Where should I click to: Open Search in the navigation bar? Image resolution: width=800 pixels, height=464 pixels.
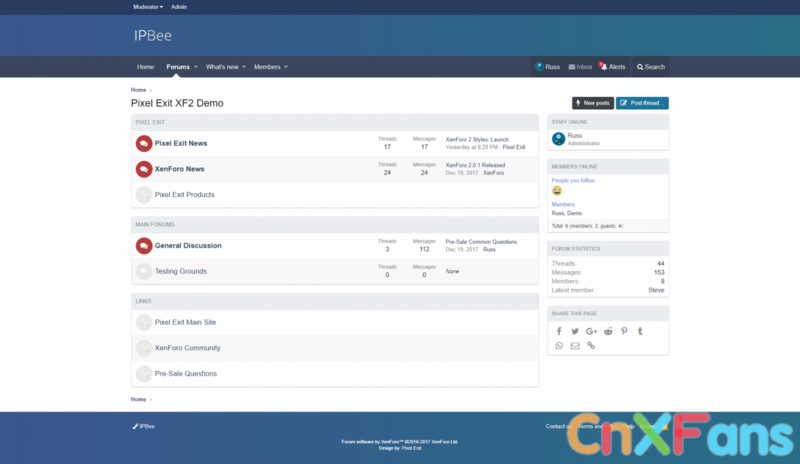pos(651,67)
